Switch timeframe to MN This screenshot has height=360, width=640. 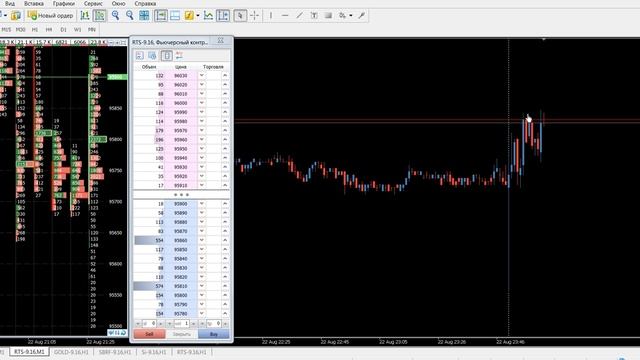click(x=92, y=30)
